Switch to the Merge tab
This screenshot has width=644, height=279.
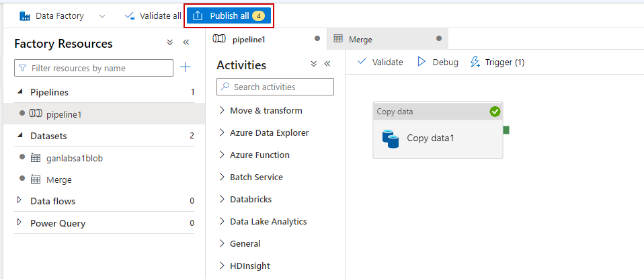tap(360, 39)
